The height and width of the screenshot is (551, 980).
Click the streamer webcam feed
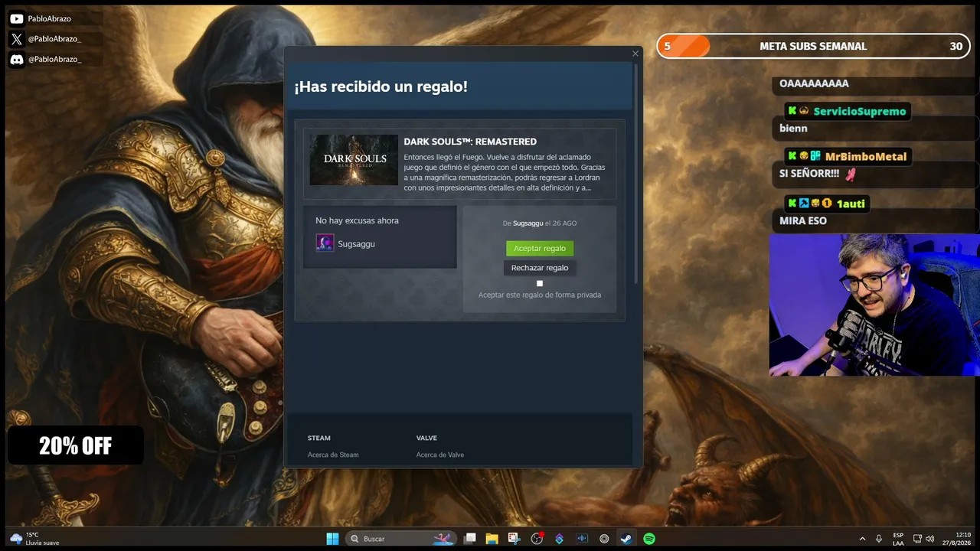pyautogui.click(x=874, y=305)
